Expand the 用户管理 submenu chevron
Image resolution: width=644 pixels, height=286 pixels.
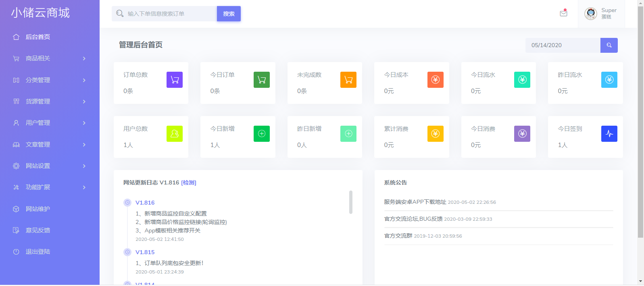(84, 123)
